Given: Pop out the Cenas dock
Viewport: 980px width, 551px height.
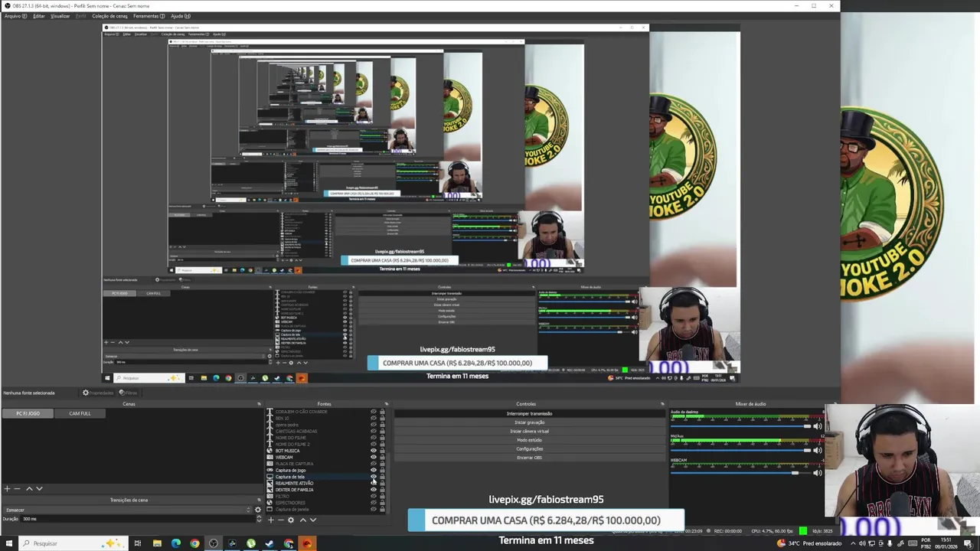Looking at the screenshot, I should [259, 404].
